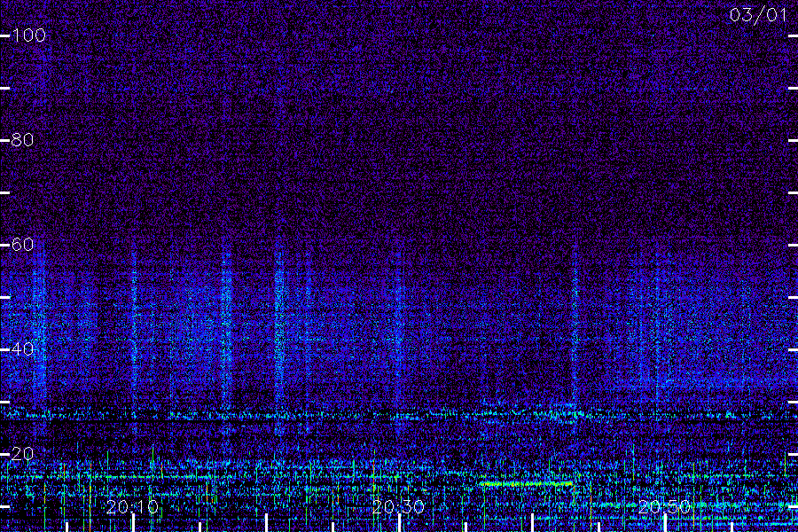Click the 40 frequency axis label
Viewport: 798px width, 532px height.
(x=22, y=348)
